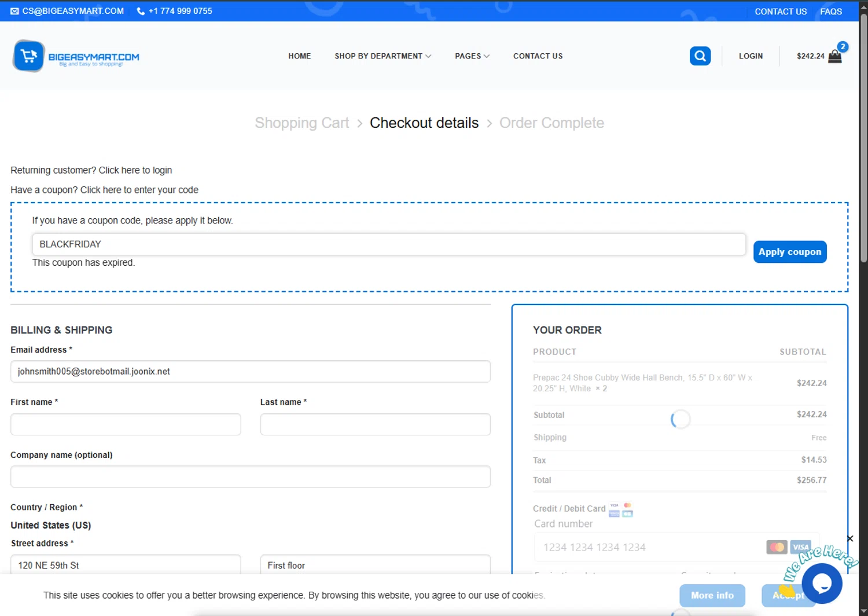This screenshot has width=868, height=616.
Task: Click the Apply coupon button
Action: pos(790,252)
